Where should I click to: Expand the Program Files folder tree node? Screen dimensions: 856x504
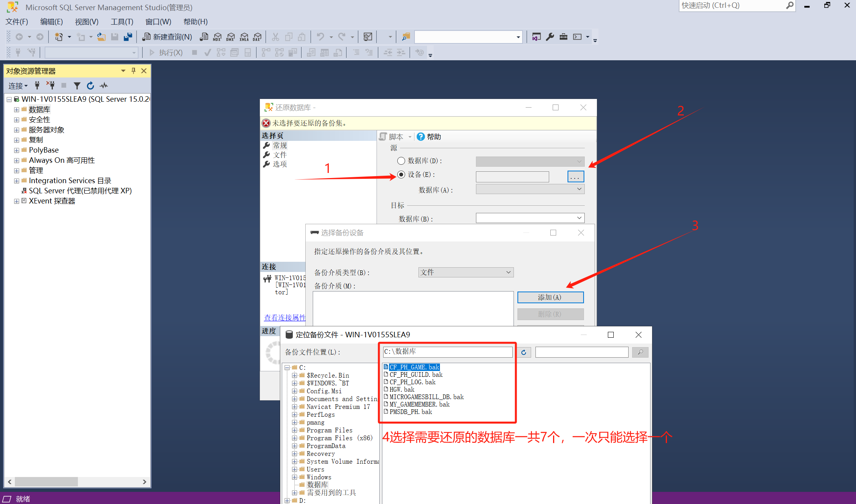point(294,430)
